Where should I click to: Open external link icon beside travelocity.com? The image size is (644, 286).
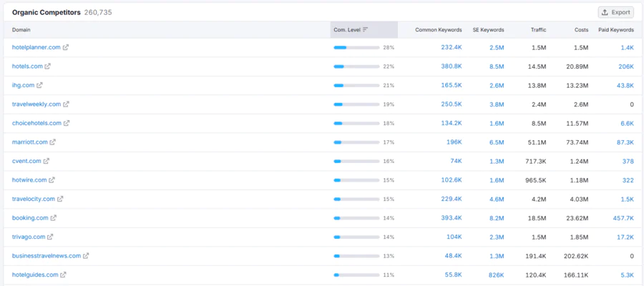(x=60, y=199)
